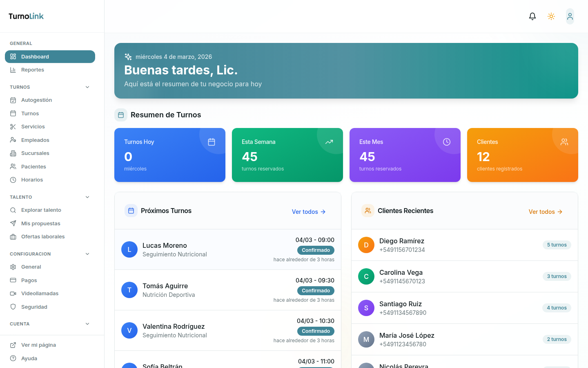The width and height of the screenshot is (588, 368).
Task: Click the Seguridad shield icon
Action: pyautogui.click(x=13, y=307)
